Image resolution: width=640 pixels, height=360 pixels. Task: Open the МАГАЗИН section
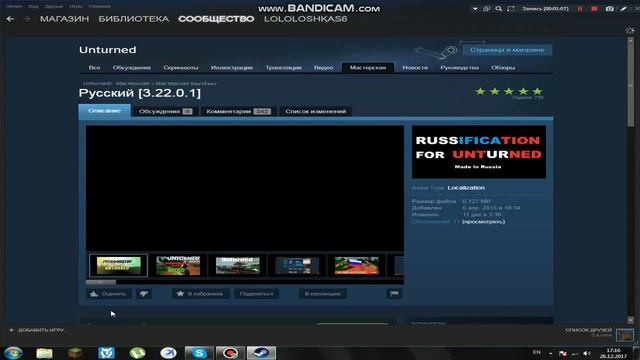tap(64, 19)
